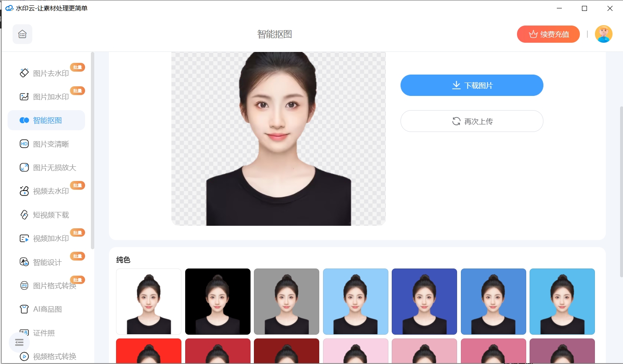Click the 智能抠图 page title

pos(274,34)
